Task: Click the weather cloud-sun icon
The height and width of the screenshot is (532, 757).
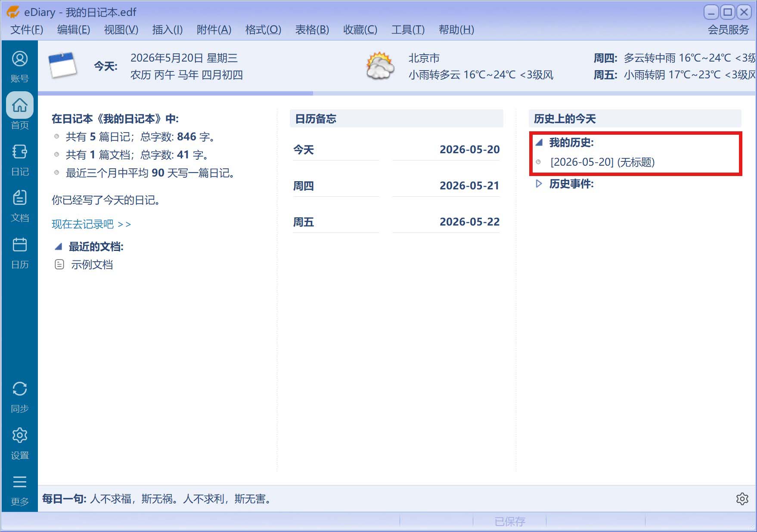Action: coord(379,65)
